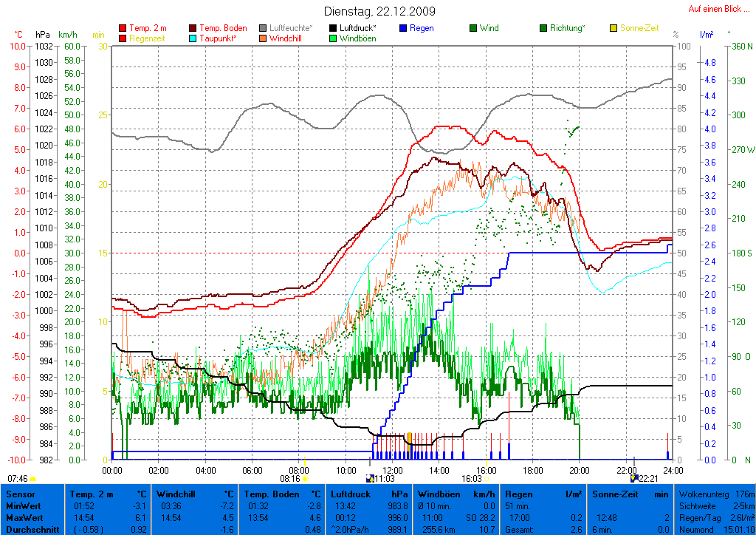This screenshot has height=535, width=756.
Task: Click the bright green Windböen legend square
Action: [334, 38]
